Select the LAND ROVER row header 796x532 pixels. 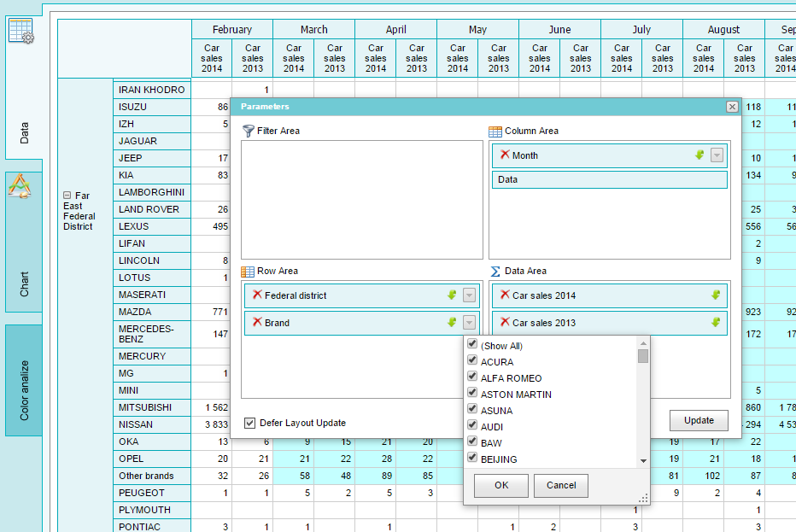152,210
